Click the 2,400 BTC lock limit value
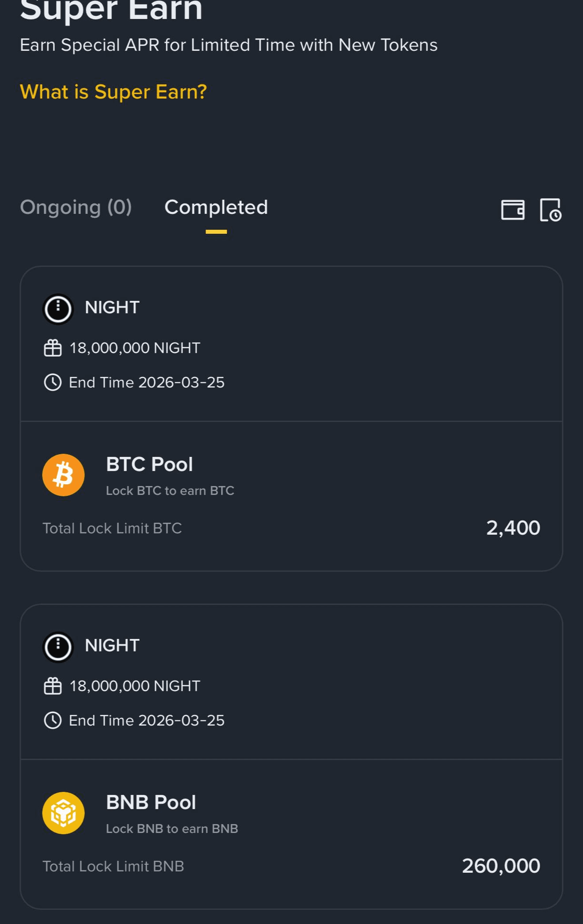Screen dimensions: 583x924 (513, 528)
